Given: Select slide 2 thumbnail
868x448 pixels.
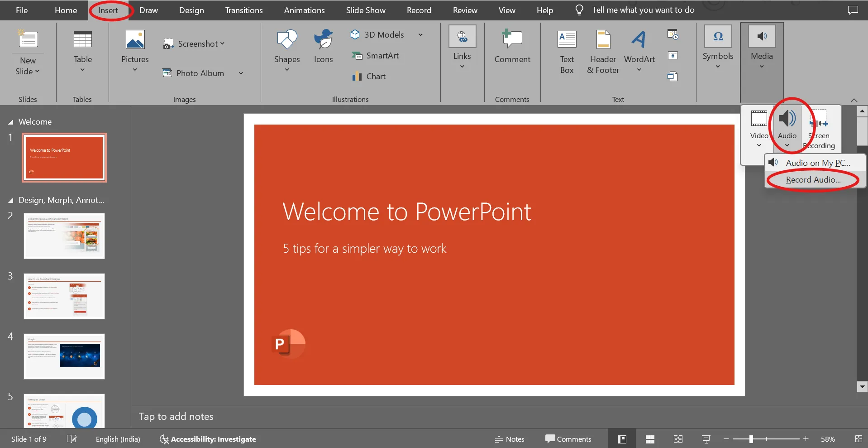Looking at the screenshot, I should [64, 236].
